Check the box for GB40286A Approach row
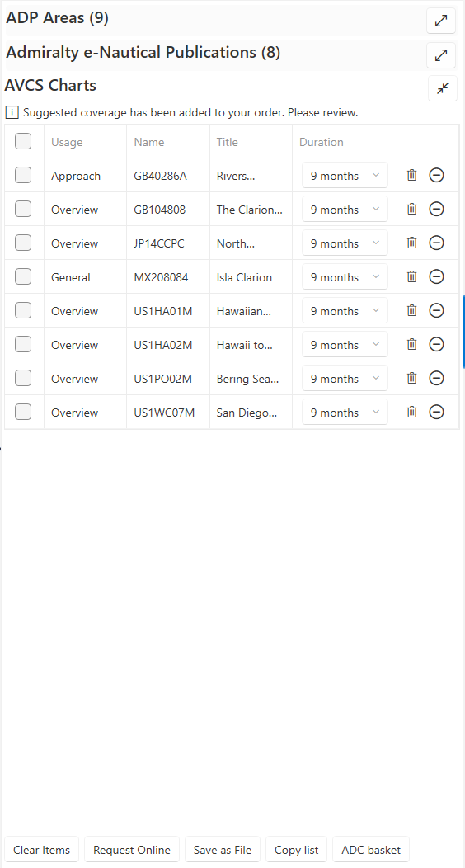The height and width of the screenshot is (868, 465). coord(23,176)
